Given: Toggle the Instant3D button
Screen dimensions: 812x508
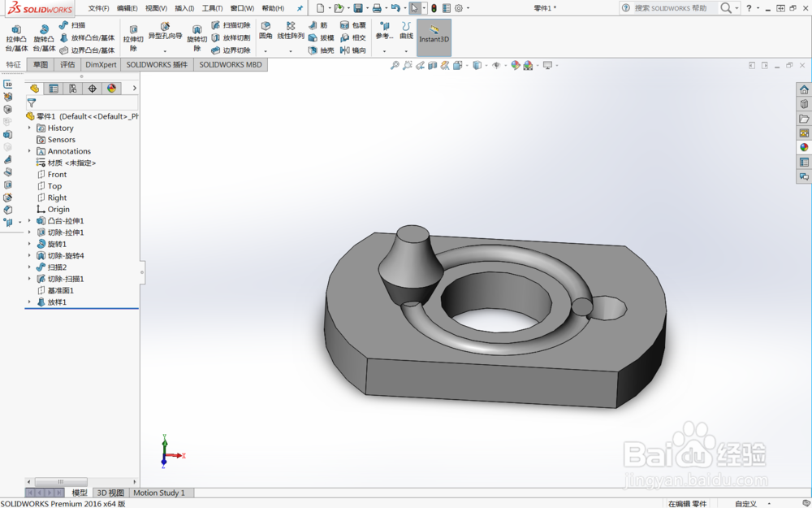Looking at the screenshot, I should pos(434,38).
